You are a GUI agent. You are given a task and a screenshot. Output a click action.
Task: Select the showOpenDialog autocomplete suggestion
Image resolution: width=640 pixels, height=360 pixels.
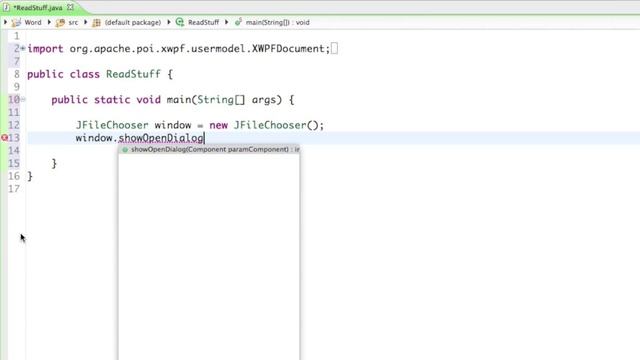tap(209, 149)
